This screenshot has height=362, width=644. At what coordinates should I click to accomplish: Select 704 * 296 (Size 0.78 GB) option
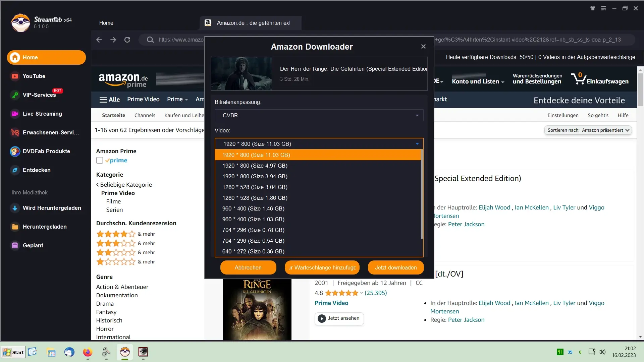click(318, 230)
